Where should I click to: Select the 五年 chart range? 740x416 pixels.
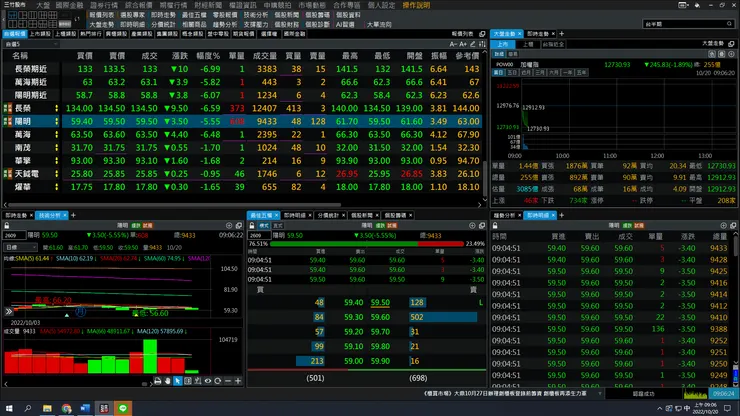pyautogui.click(x=581, y=73)
